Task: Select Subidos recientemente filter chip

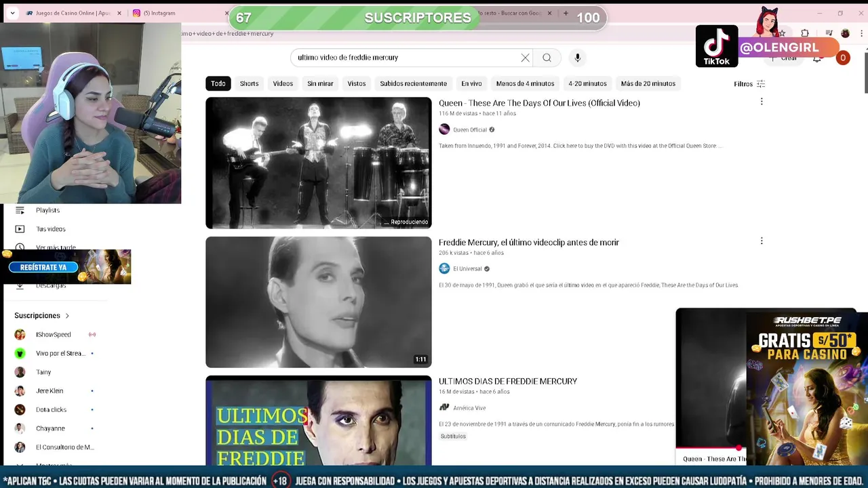Action: point(414,83)
